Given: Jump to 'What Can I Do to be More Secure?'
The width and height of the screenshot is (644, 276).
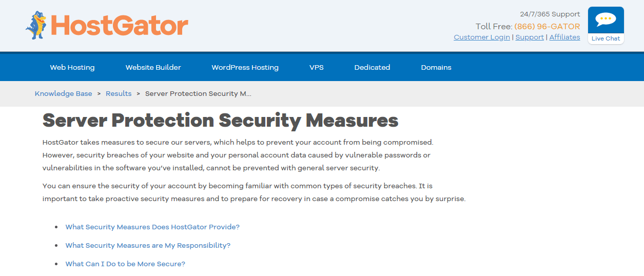Looking at the screenshot, I should click(x=125, y=264).
